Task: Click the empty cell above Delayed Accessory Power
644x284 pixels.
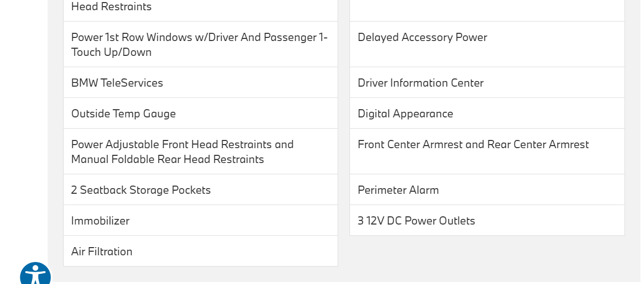Action: pos(486,9)
